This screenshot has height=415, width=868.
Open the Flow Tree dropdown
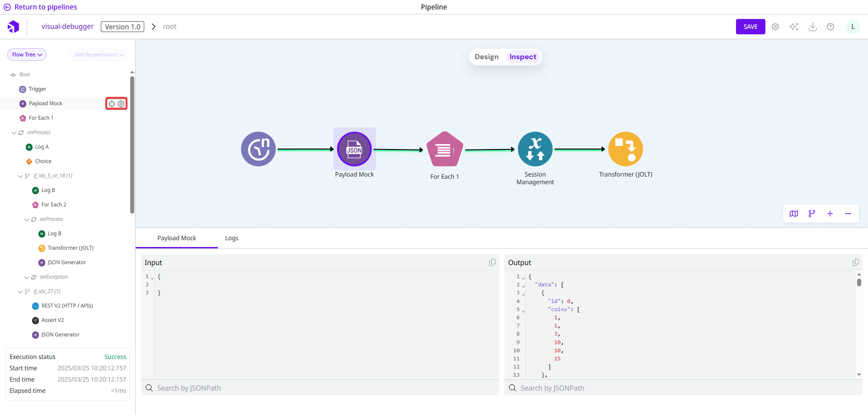[x=27, y=55]
